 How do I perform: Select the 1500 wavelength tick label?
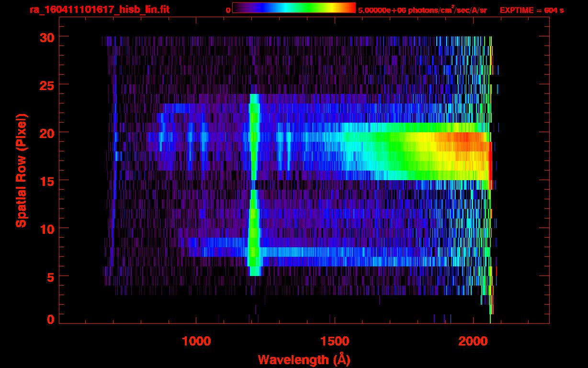coord(335,341)
